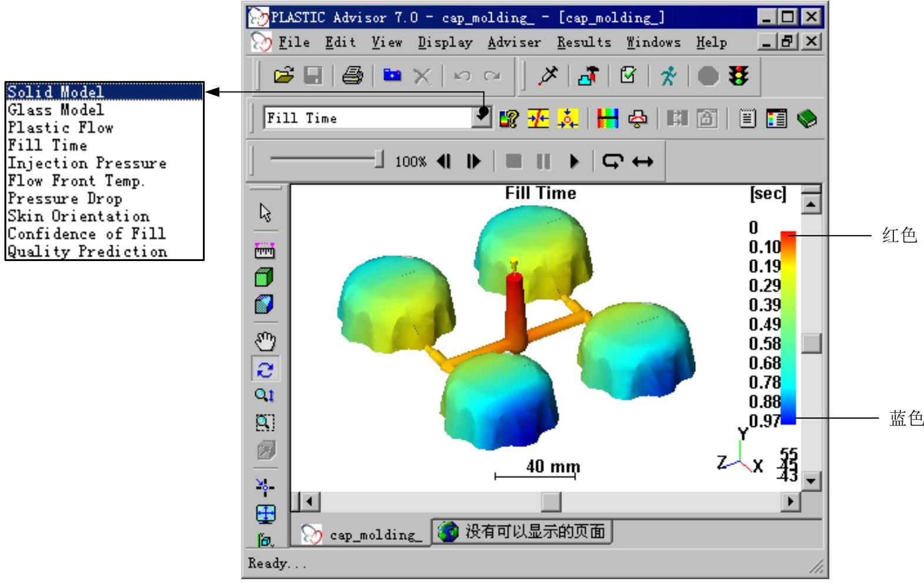Open the Adviser menu
The width and height of the screenshot is (924, 585).
(514, 42)
